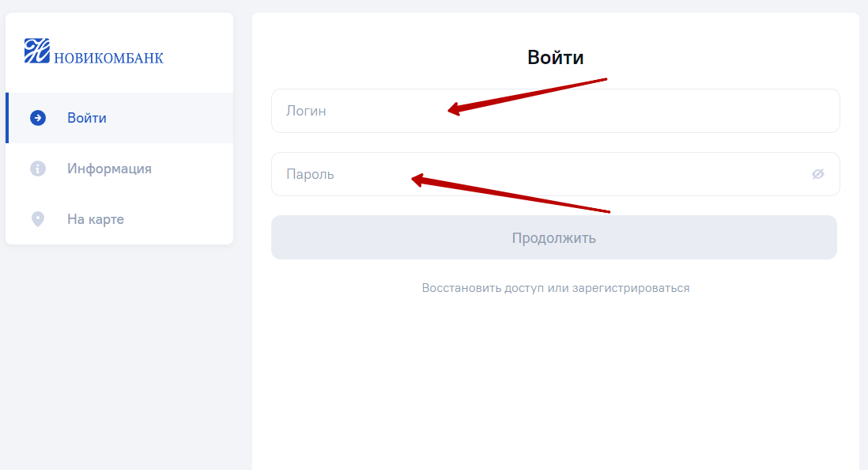This screenshot has height=470, width=868.
Task: Click the Продолжить button
Action: (x=554, y=237)
